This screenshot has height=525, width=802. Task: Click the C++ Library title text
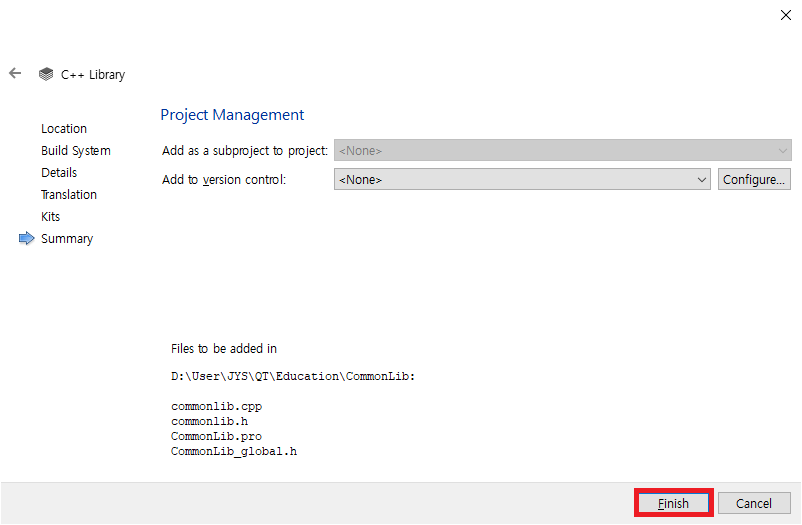93,75
